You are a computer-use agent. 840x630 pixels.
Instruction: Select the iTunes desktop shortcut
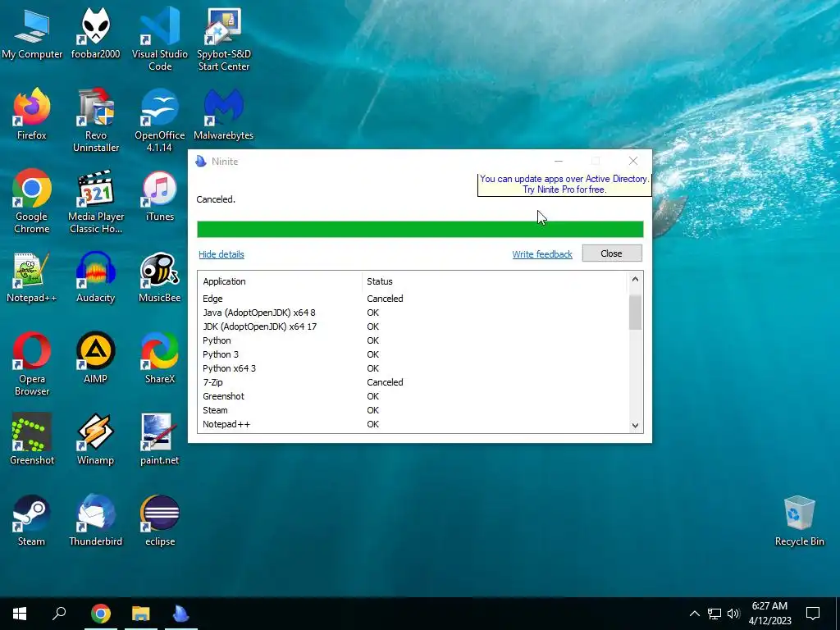160,195
